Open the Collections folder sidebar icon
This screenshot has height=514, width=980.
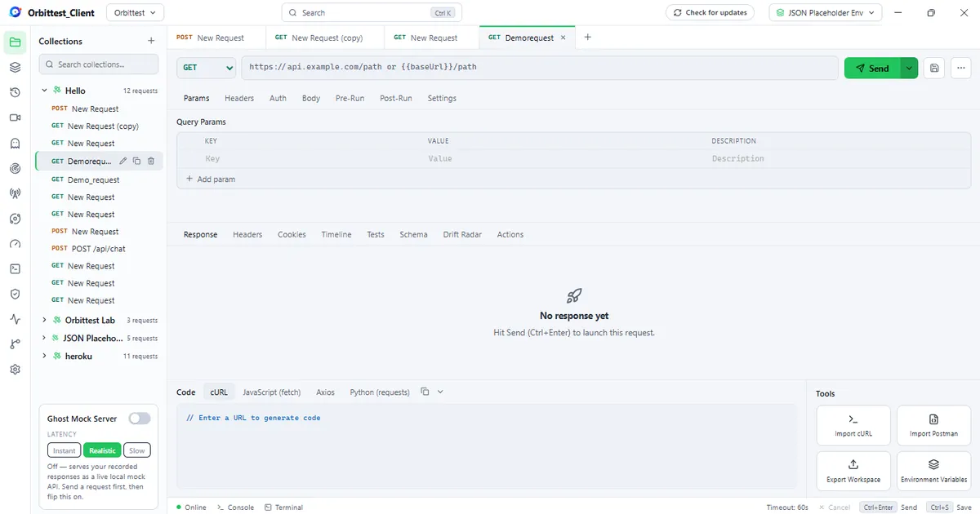click(x=15, y=42)
